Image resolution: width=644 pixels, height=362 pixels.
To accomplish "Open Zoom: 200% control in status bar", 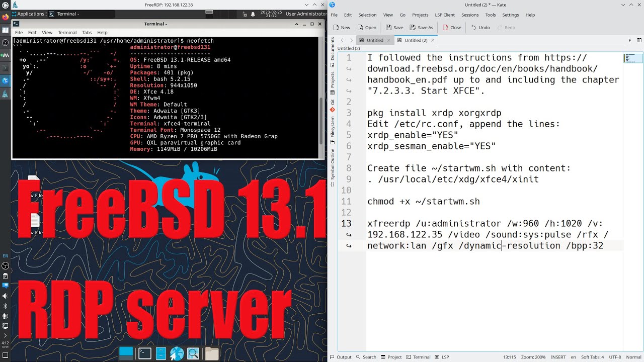I will tap(533, 357).
